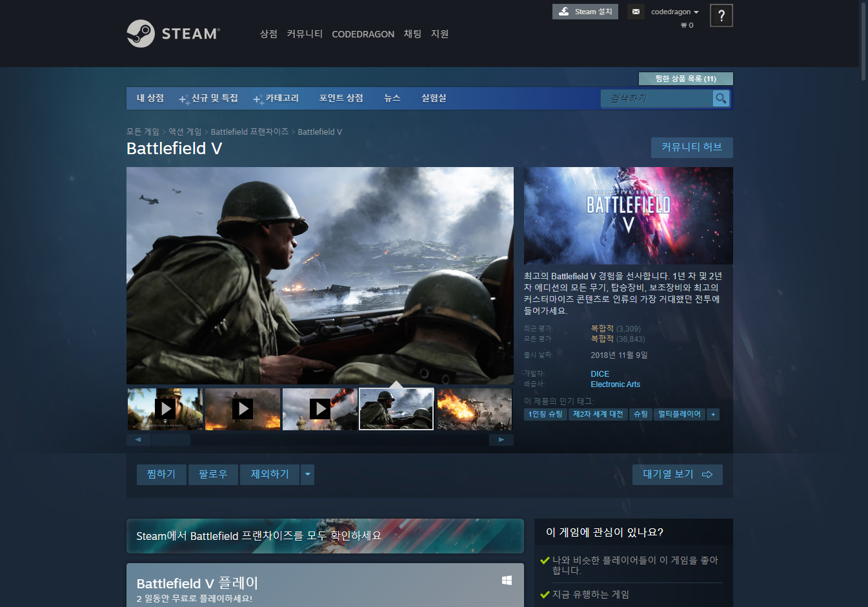Open the question mark help icon
The image size is (868, 607).
pyautogui.click(x=722, y=15)
